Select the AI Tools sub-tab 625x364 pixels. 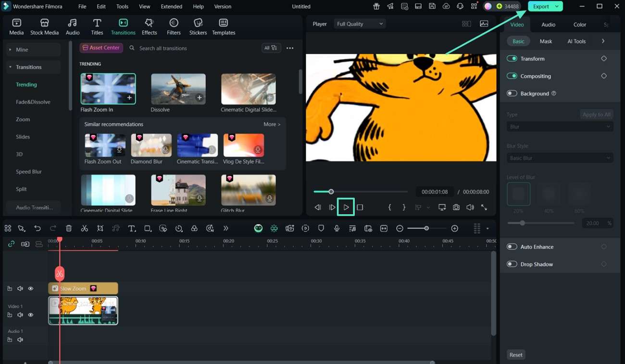[576, 41]
